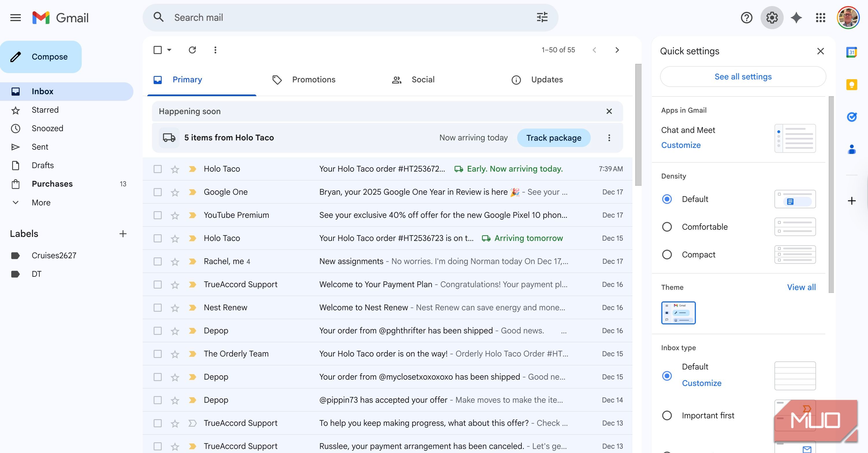Select the YouTube Premium email checkbox
The width and height of the screenshot is (868, 453).
(157, 215)
